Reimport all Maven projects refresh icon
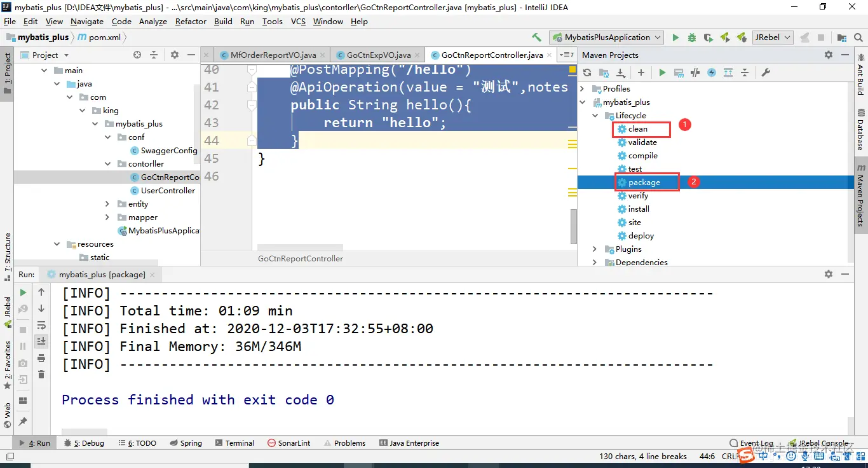 click(587, 72)
